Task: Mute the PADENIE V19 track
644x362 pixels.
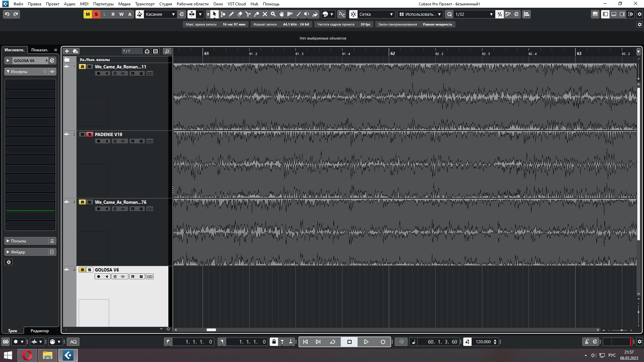Action: click(x=82, y=134)
